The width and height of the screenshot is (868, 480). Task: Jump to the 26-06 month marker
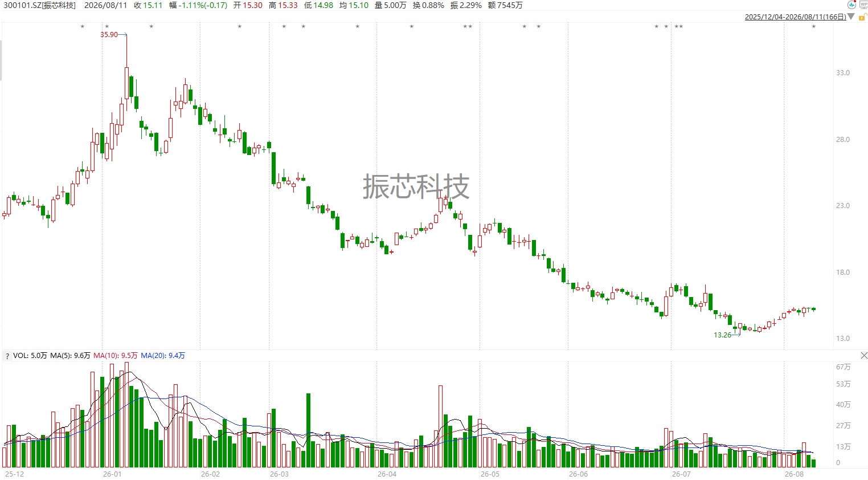578,474
